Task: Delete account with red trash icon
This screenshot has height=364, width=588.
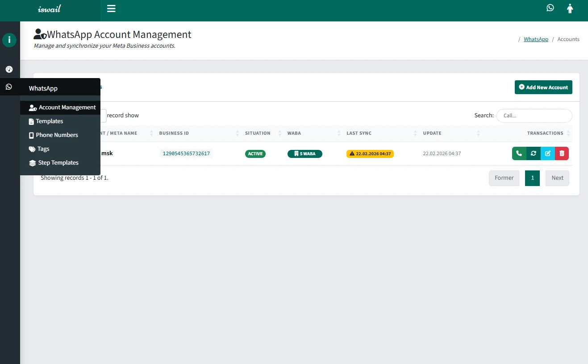Action: [x=562, y=153]
